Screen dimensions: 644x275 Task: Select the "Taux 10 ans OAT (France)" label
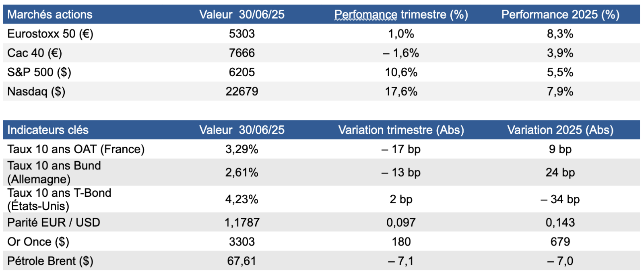pos(76,149)
